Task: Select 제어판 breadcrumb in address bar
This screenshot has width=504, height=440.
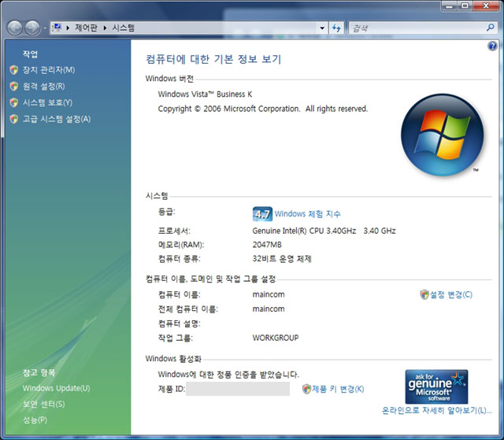Action: tap(86, 28)
